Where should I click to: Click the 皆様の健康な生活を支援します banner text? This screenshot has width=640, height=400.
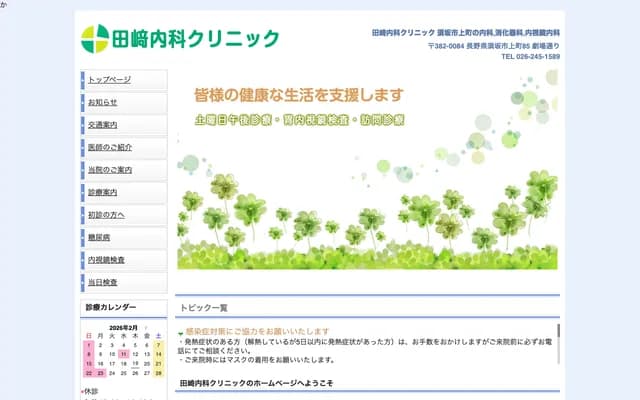299,95
